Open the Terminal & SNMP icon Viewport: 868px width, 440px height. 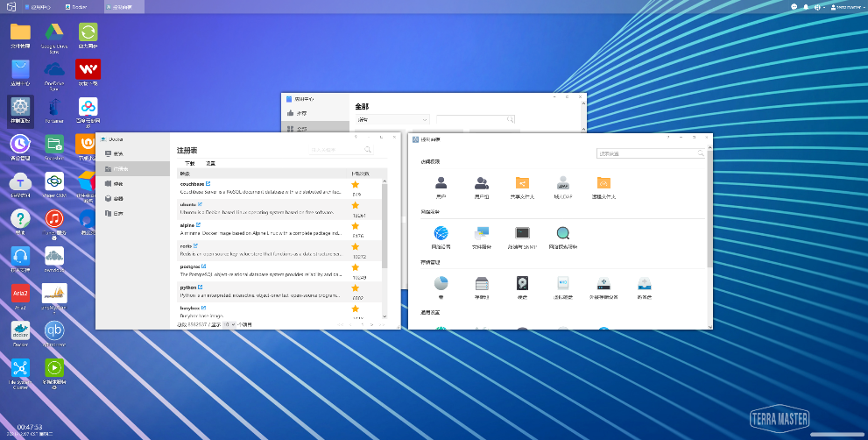click(x=522, y=233)
